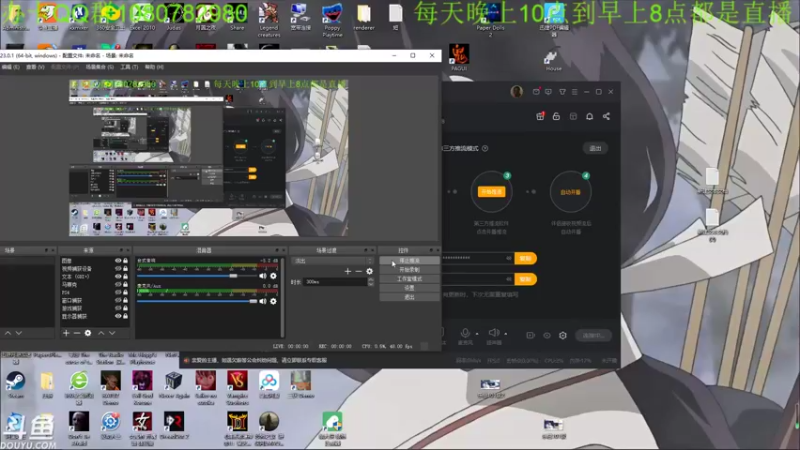800x450 pixels.
Task: Open source properties gear in sources panel
Action: pos(88,333)
